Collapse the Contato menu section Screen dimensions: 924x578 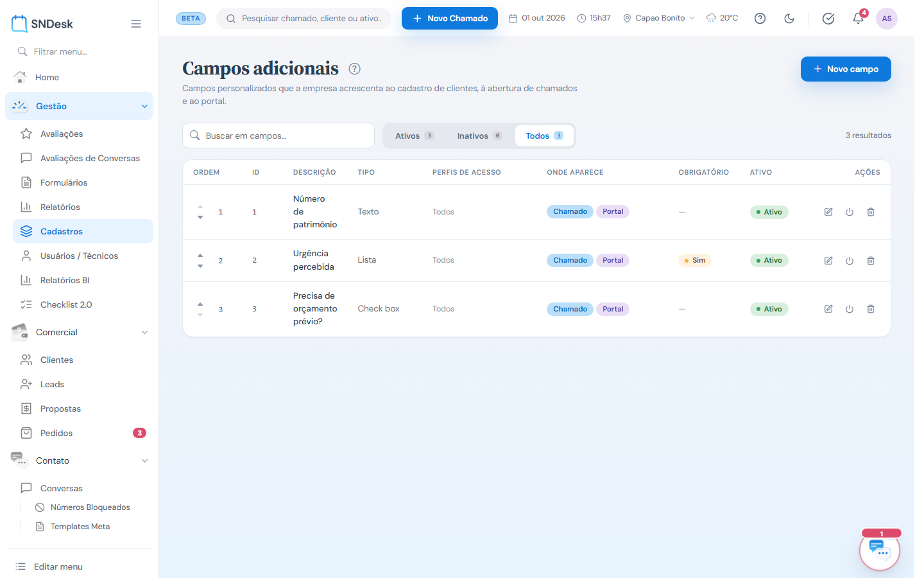[80, 460]
